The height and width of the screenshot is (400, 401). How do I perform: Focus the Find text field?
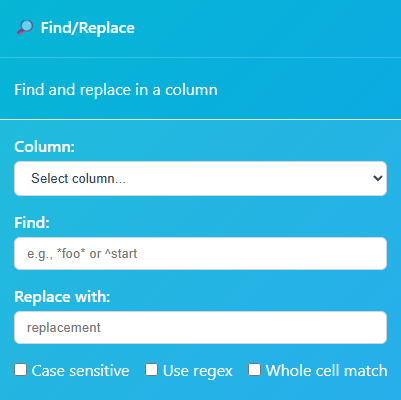[200, 254]
